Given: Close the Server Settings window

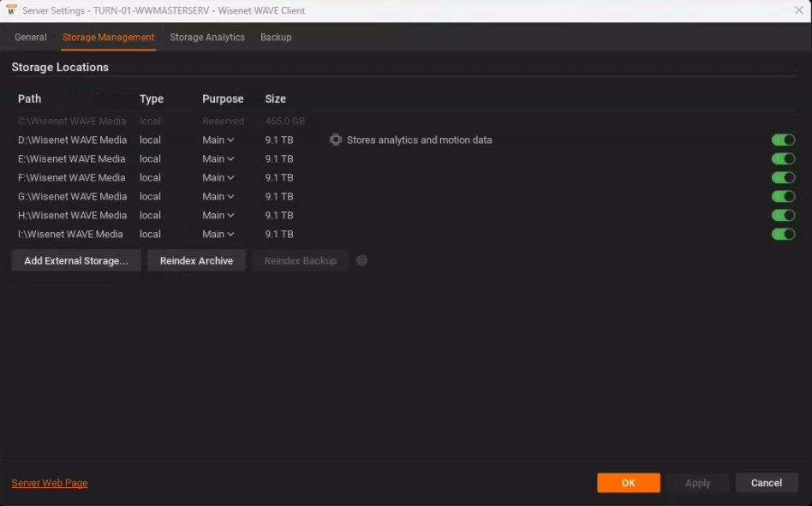Looking at the screenshot, I should tap(799, 10).
